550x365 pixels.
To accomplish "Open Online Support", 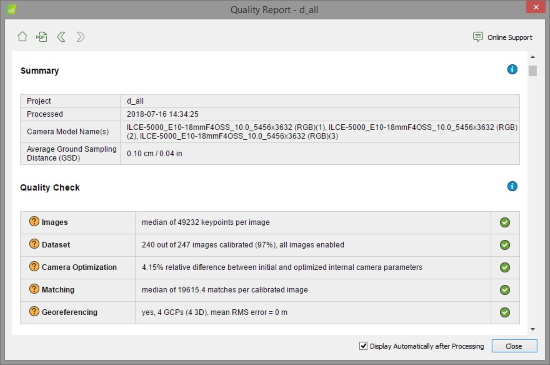I will point(503,37).
